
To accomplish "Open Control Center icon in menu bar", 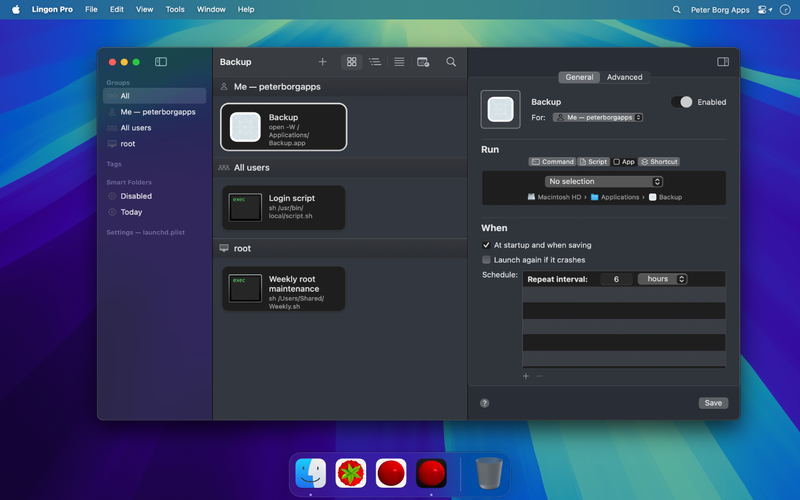I will [764, 10].
